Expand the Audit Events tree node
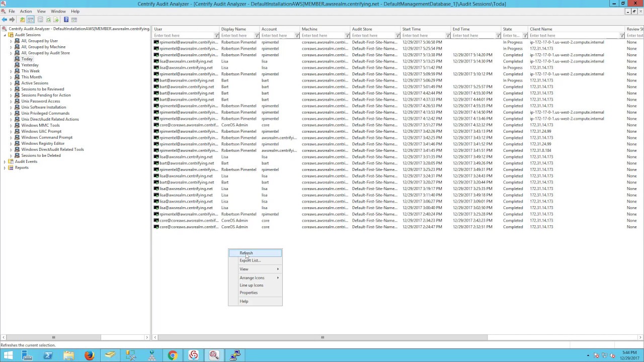Screen dimensions: 644x362 click(x=5, y=161)
